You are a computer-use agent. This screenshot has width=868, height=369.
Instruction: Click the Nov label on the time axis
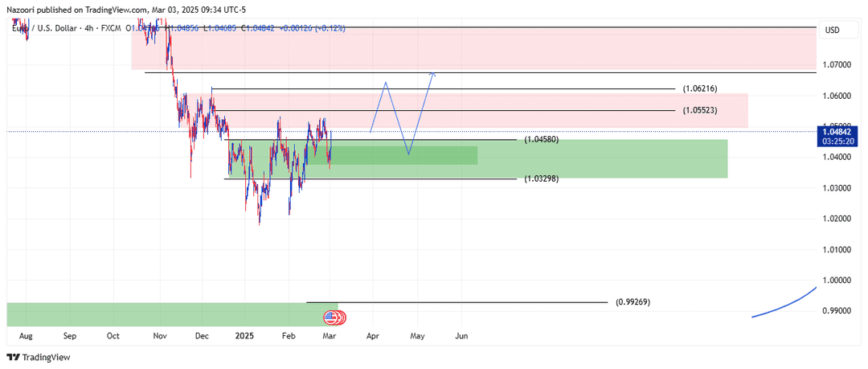pyautogui.click(x=160, y=336)
